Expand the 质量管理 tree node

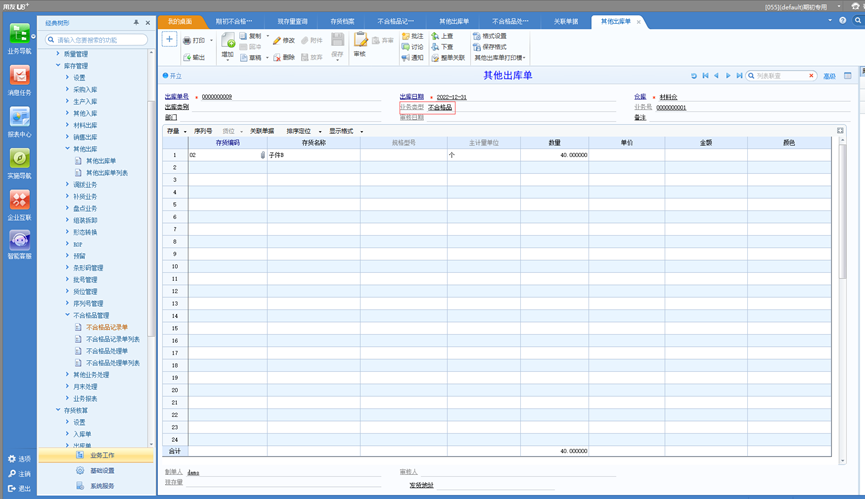tap(58, 53)
